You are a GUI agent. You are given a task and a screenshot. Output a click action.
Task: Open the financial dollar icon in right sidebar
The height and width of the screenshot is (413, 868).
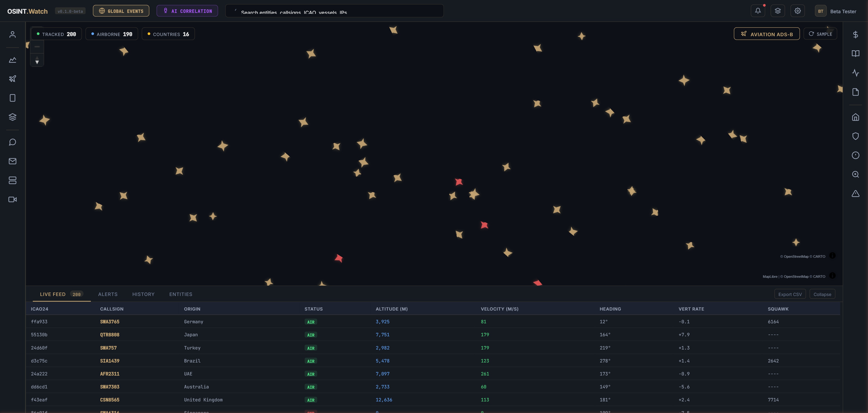(x=855, y=34)
